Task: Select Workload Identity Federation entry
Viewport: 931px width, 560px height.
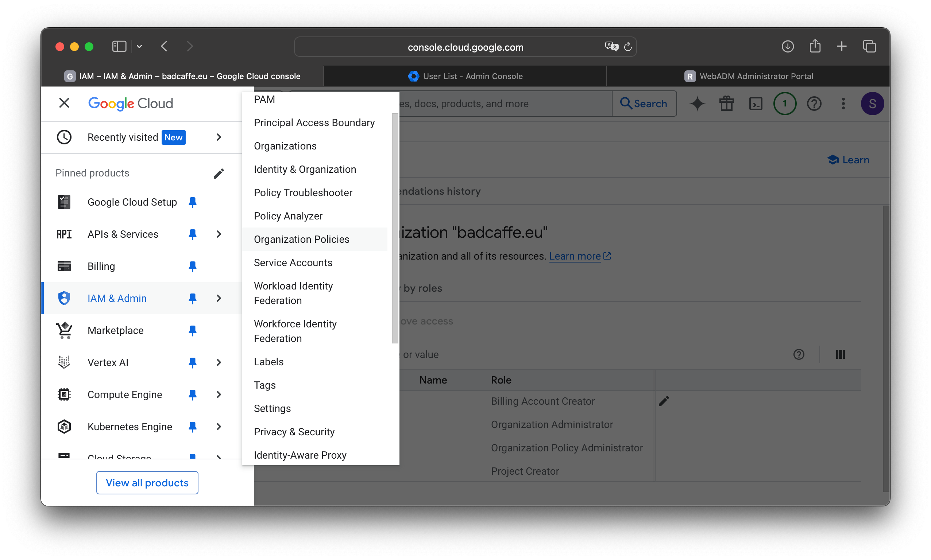Action: point(315,293)
